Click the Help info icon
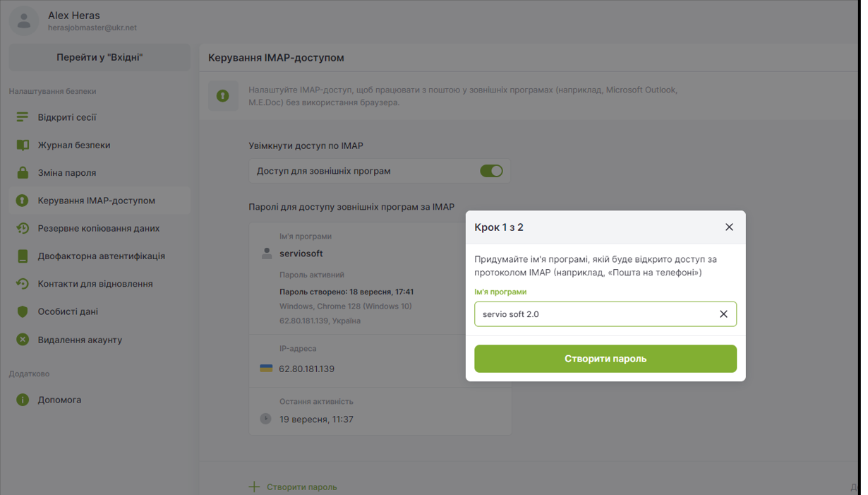Image resolution: width=868 pixels, height=495 pixels. (23, 400)
